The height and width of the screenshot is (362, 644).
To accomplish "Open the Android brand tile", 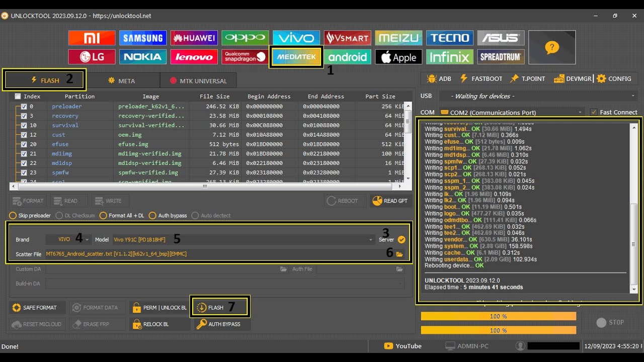I will tap(348, 57).
